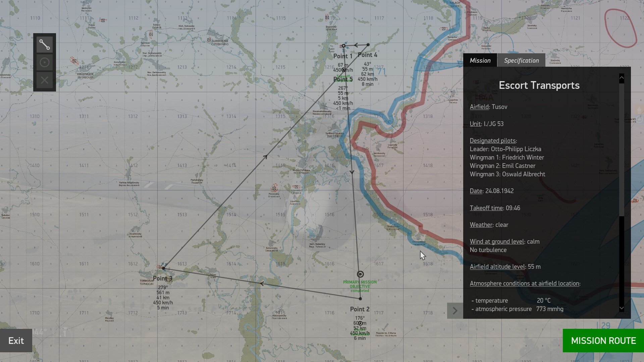Select the Point 4 waypoint dot
The width and height of the screenshot is (644, 362).
point(368,45)
